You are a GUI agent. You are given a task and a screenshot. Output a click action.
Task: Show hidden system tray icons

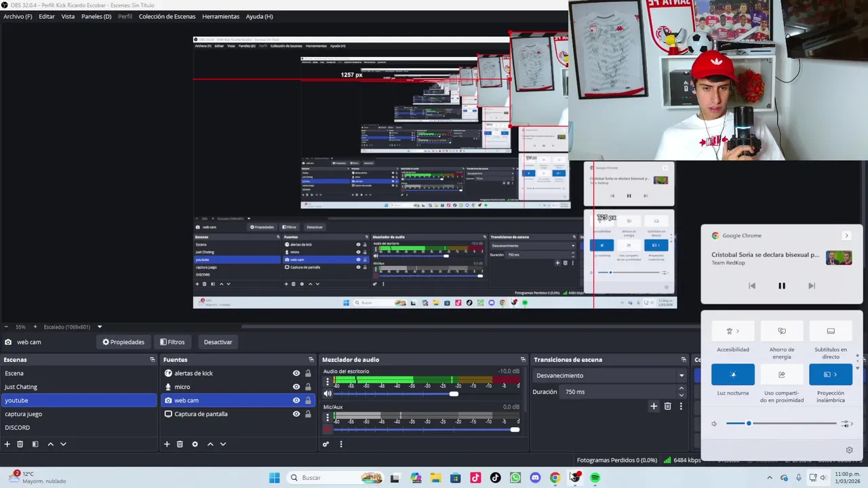click(x=769, y=478)
